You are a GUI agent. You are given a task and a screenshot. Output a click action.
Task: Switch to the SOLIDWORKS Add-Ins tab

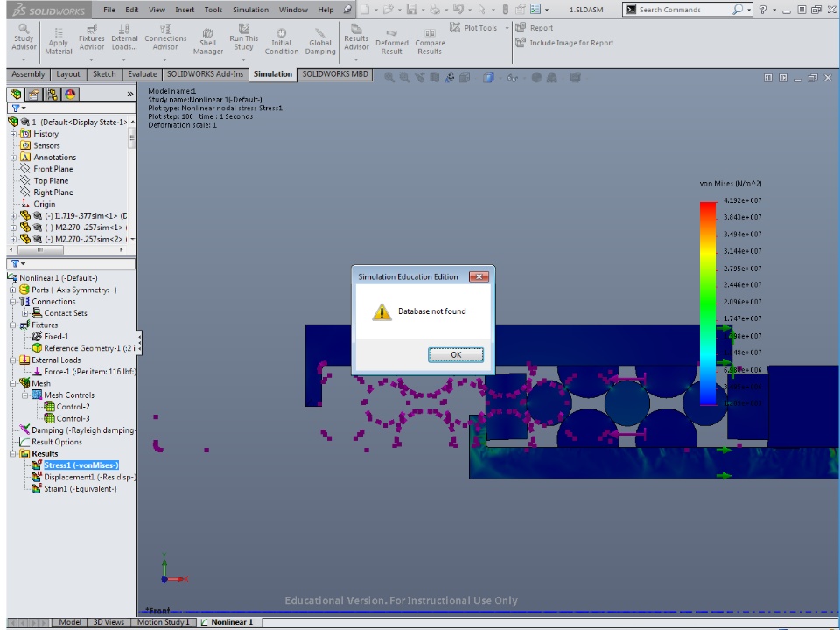pos(205,74)
